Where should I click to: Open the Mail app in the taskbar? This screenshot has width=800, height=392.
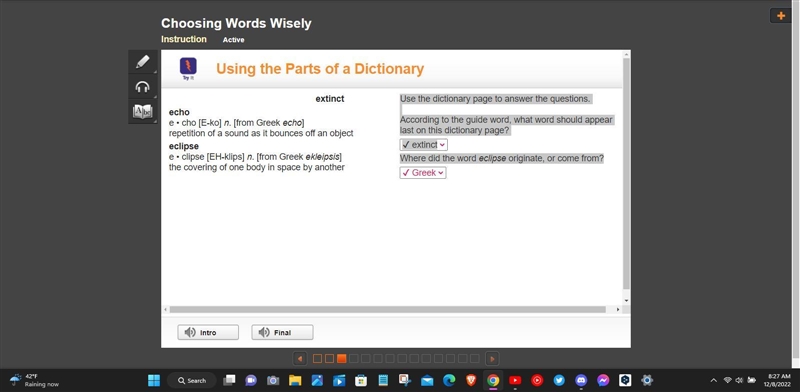point(427,380)
